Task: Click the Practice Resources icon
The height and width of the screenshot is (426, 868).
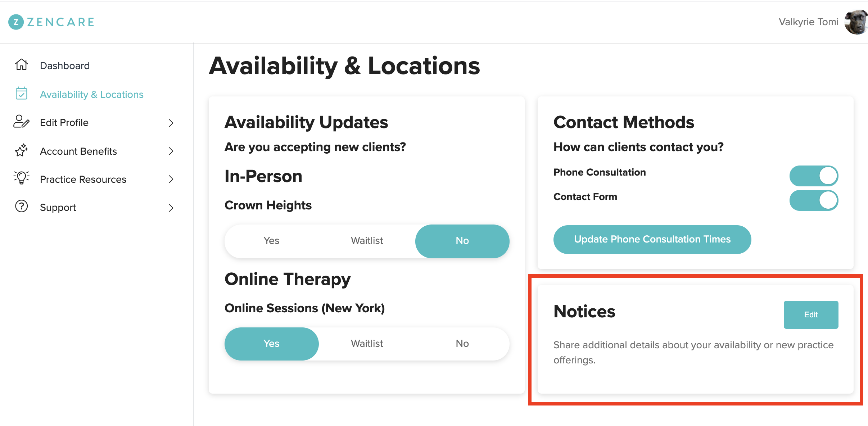Action: pyautogui.click(x=22, y=179)
